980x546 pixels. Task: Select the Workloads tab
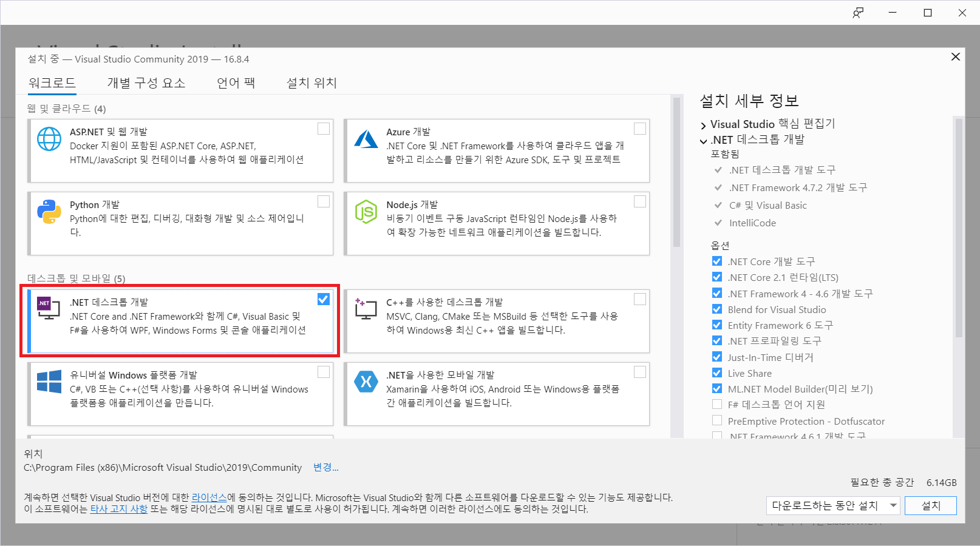click(x=52, y=83)
